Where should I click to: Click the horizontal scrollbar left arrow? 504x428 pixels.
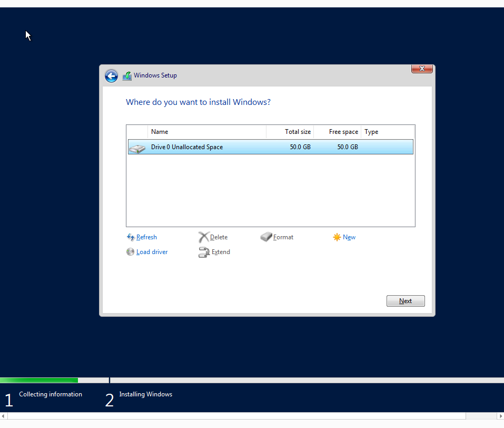click(x=4, y=416)
